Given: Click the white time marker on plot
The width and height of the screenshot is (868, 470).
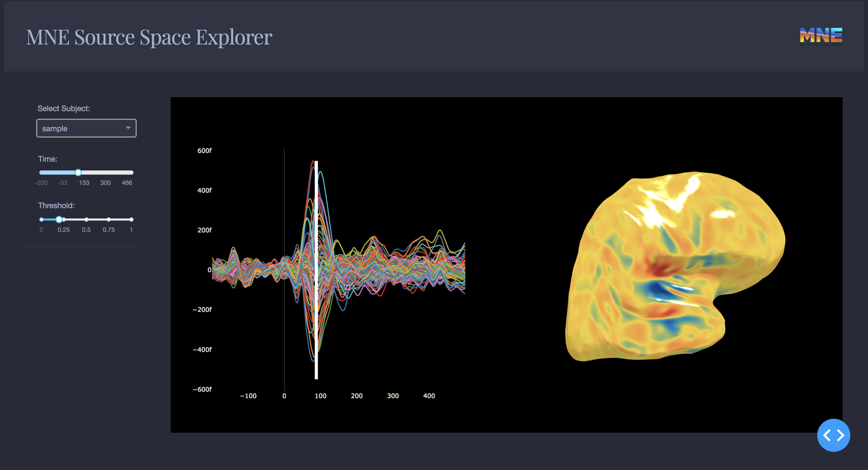Looking at the screenshot, I should [x=316, y=270].
